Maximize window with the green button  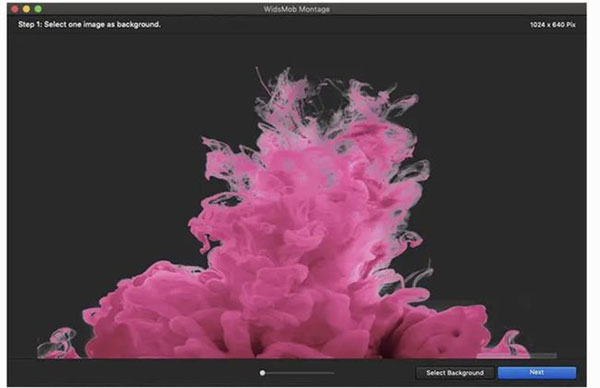(38, 9)
